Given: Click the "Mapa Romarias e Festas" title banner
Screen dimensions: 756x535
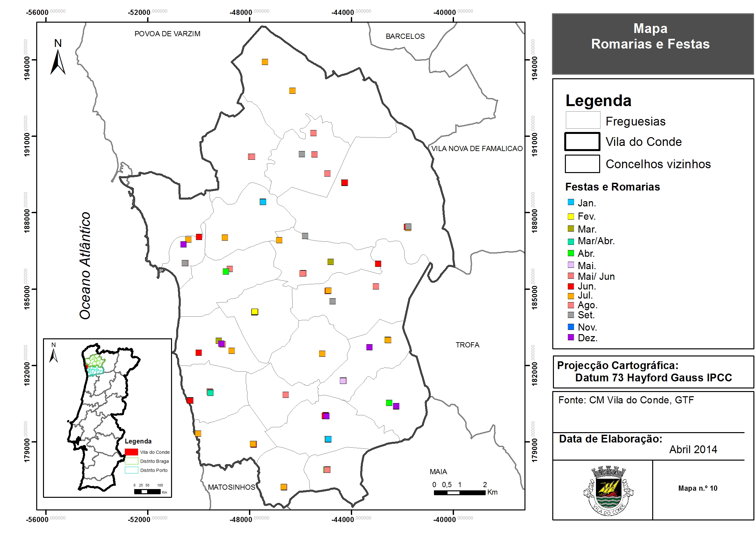Looking at the screenshot, I should point(653,44).
